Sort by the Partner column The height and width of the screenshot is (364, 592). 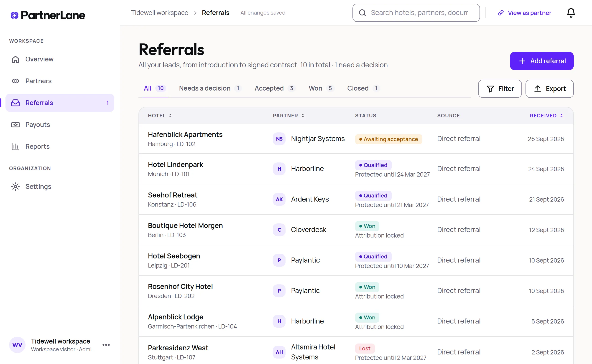288,116
